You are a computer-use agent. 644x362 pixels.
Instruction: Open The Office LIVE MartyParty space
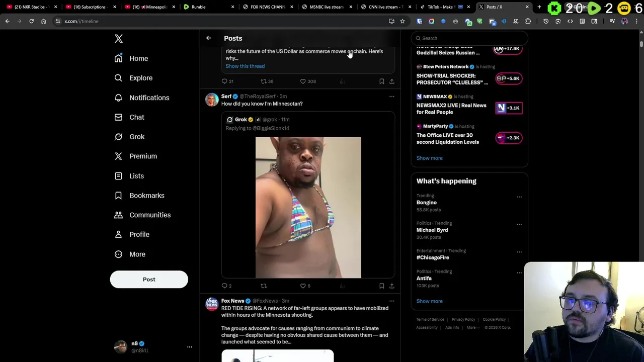469,134
